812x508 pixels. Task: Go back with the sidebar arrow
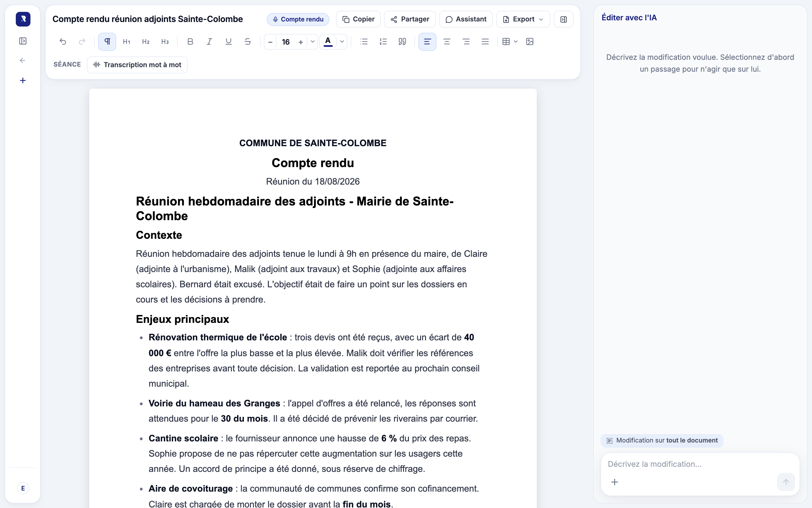tap(23, 60)
